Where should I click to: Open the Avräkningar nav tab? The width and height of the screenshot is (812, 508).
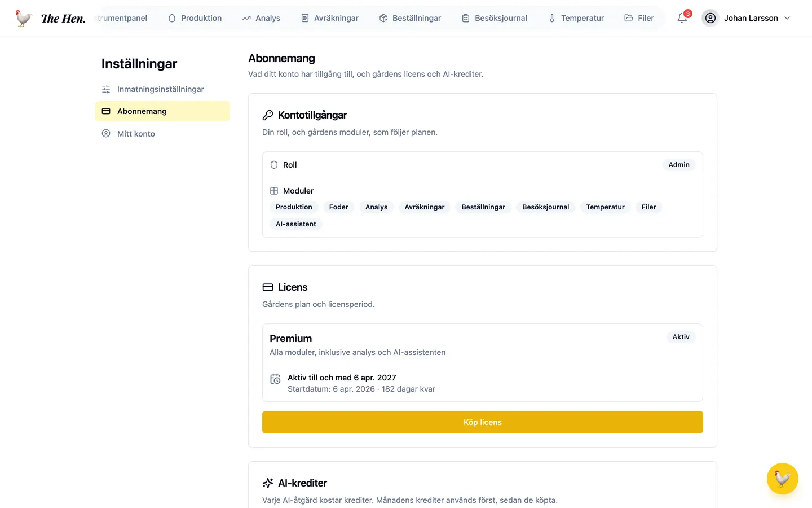pos(330,18)
